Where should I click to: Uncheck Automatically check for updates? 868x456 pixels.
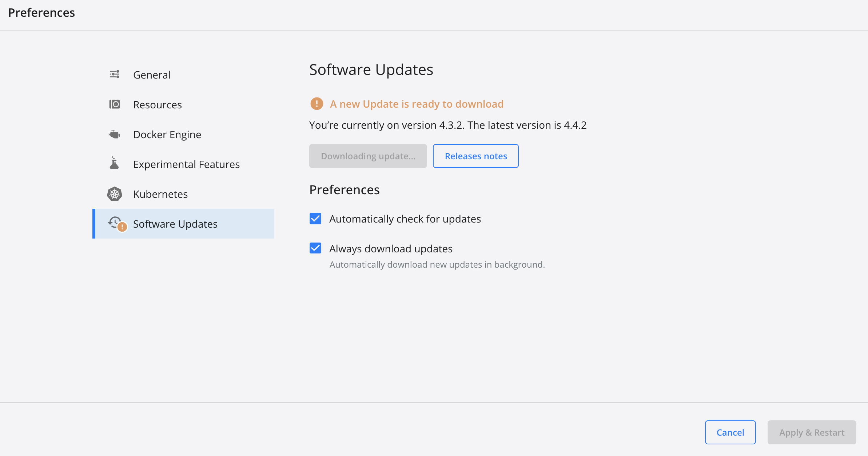[x=315, y=219]
